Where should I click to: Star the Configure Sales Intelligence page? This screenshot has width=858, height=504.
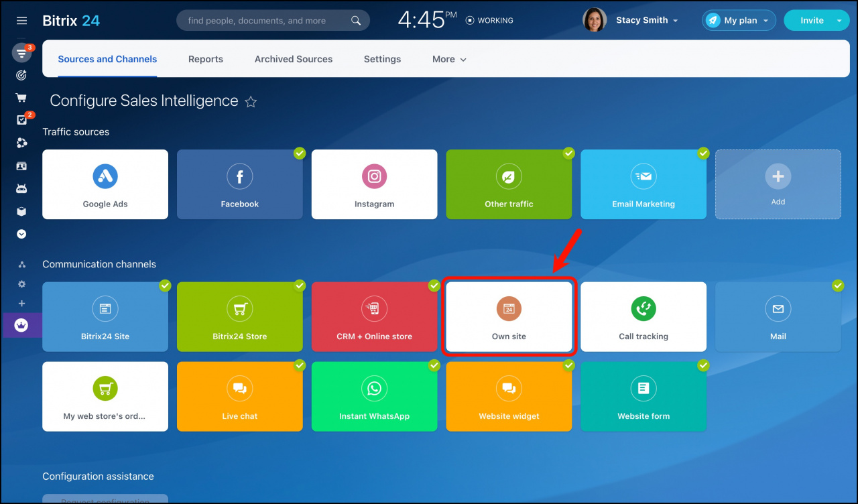coord(251,102)
